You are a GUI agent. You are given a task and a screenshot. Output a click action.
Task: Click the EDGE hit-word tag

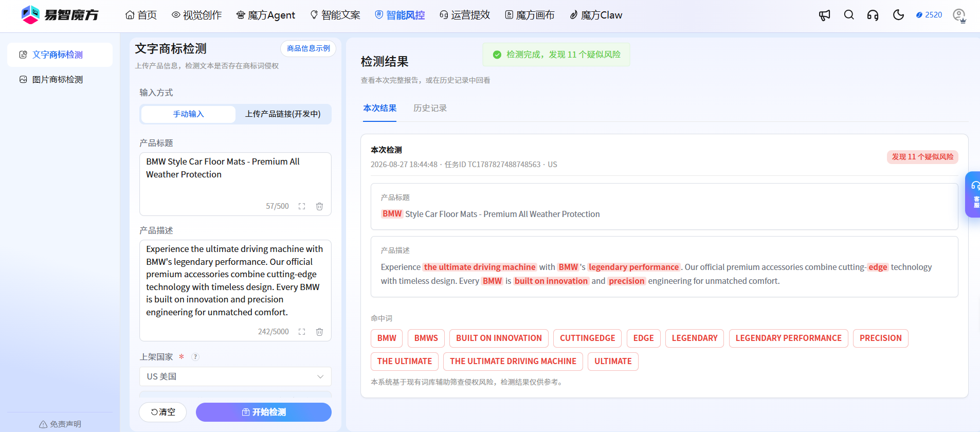pos(644,338)
